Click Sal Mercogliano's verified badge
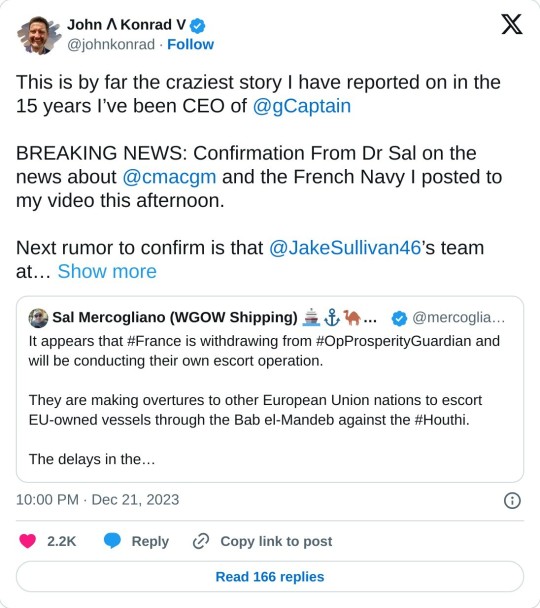This screenshot has height=608, width=540. [399, 318]
